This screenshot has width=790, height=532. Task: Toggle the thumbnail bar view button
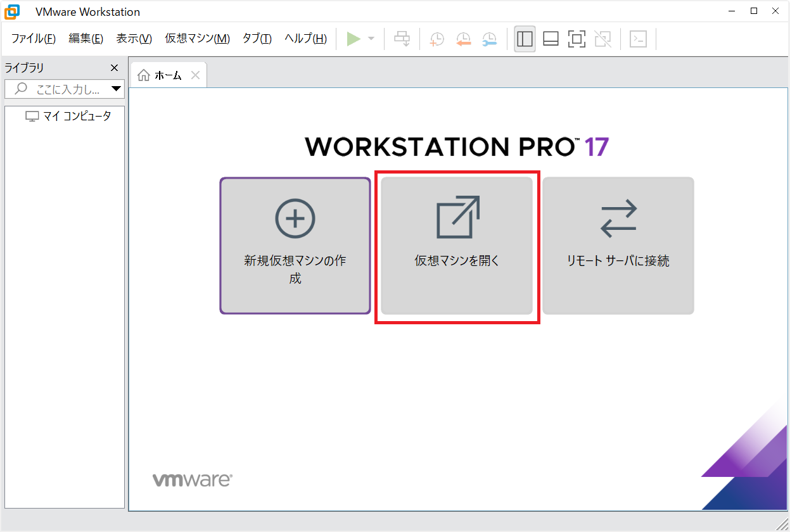pos(551,39)
